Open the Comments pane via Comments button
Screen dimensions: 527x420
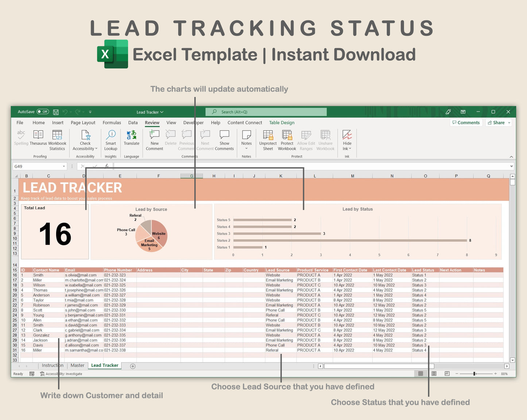[466, 122]
